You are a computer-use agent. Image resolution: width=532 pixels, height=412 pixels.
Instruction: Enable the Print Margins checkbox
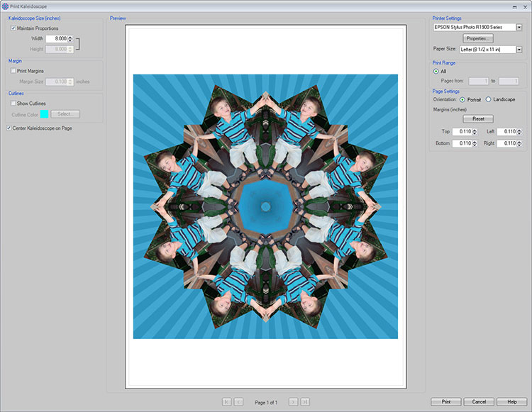(13, 71)
